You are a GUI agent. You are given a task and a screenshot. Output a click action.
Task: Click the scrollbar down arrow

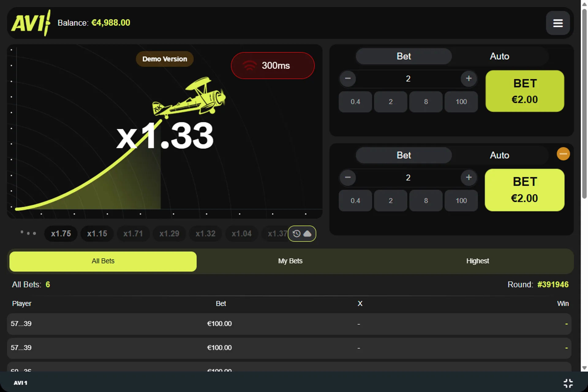click(x=584, y=368)
